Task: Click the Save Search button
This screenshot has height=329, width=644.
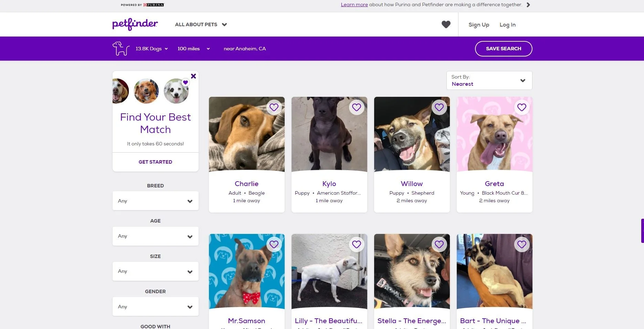Action: point(504,49)
